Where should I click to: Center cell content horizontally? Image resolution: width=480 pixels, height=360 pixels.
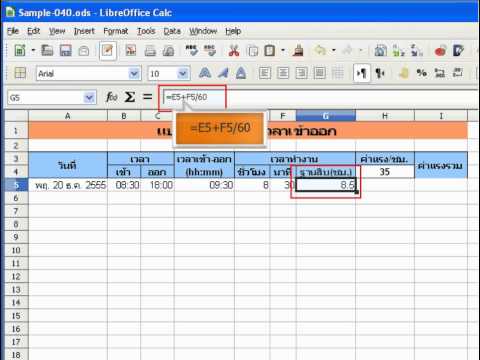pos(283,73)
